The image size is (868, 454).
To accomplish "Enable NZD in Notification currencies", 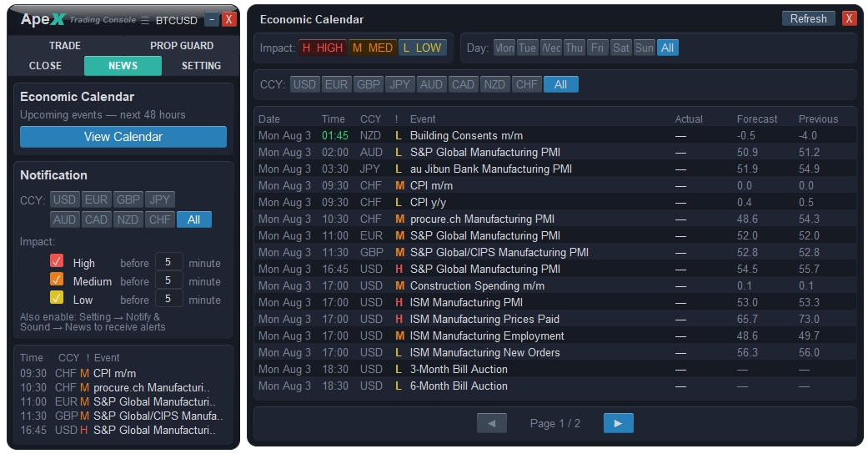I will click(128, 219).
